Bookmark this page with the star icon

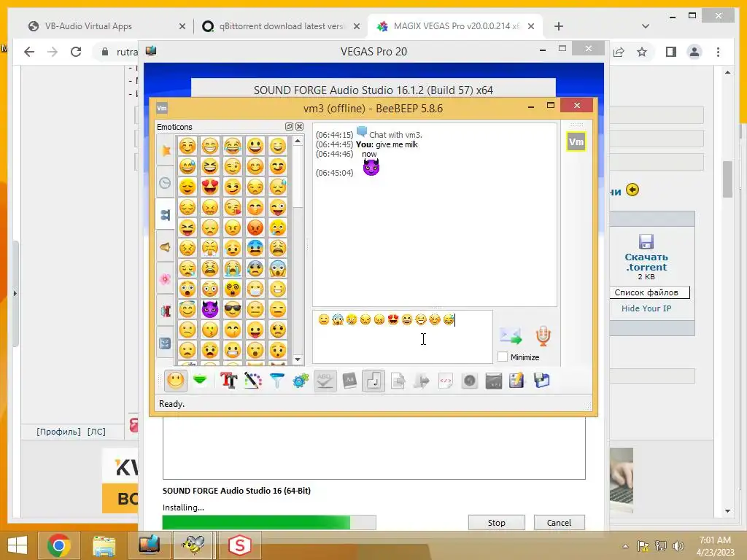click(642, 52)
